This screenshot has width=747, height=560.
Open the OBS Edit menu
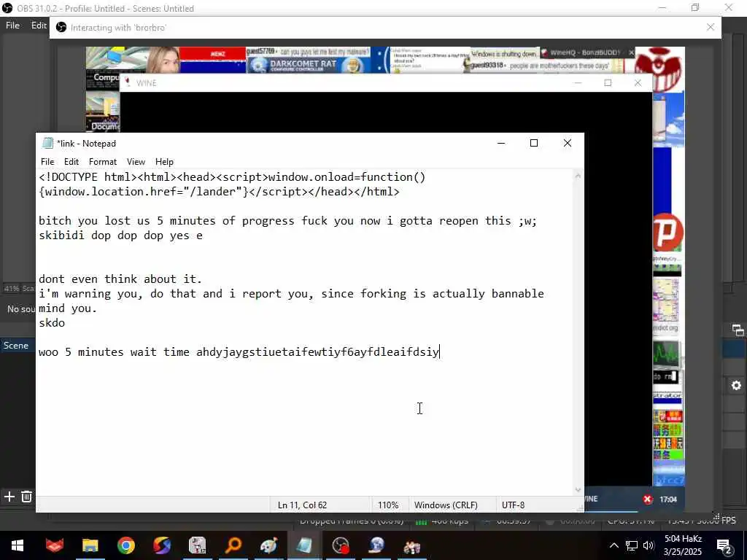tap(39, 26)
